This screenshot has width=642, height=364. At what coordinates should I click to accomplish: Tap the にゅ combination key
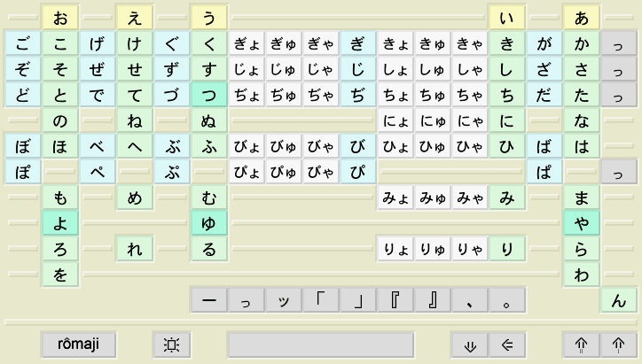(x=433, y=120)
